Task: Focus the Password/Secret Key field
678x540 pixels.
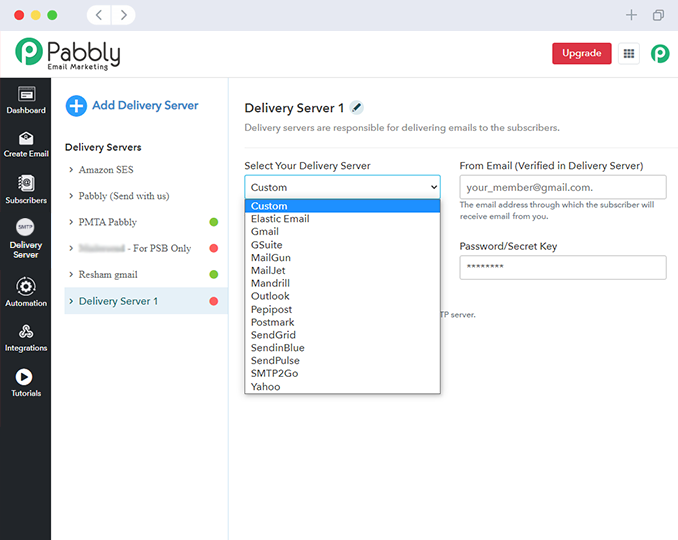Action: (x=562, y=267)
